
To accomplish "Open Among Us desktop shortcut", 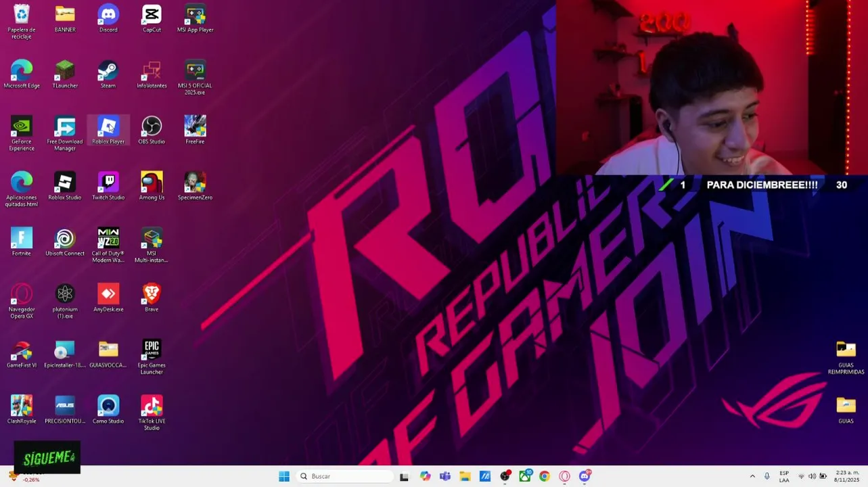I will point(152,186).
